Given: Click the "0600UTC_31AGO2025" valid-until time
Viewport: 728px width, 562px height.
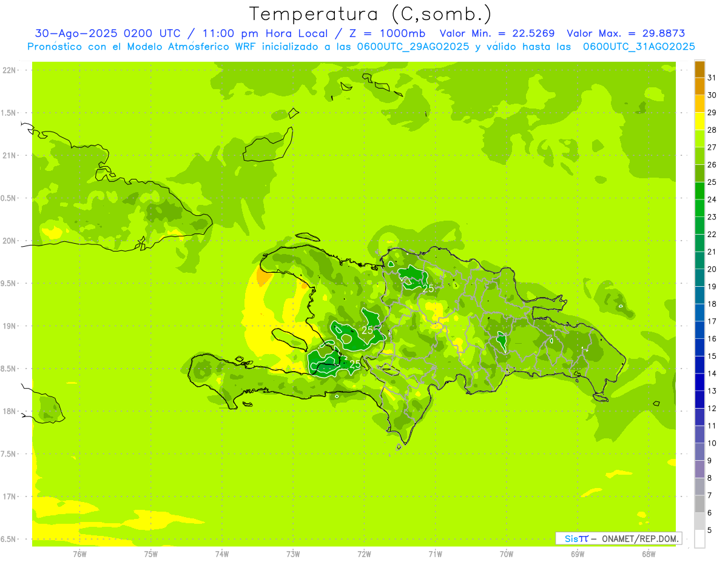Looking at the screenshot, I should [639, 47].
